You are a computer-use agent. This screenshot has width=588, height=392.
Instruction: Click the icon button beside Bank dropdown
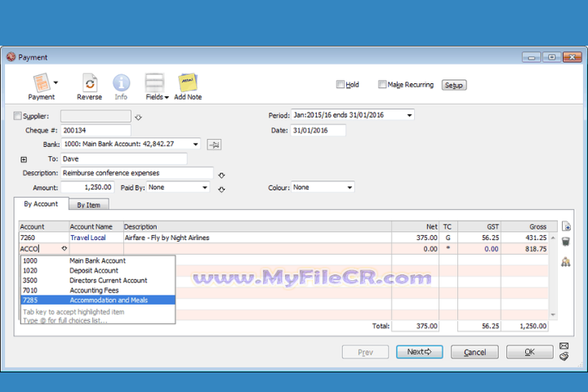coord(214,145)
